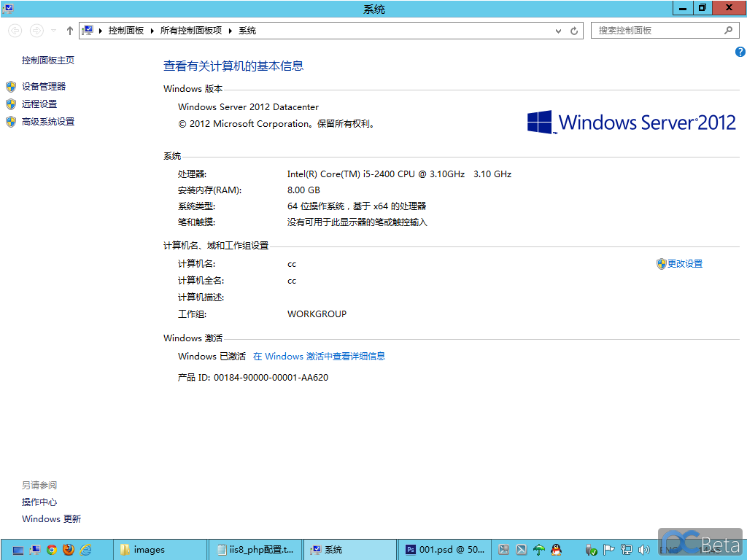Open Action Center flag tray icon

click(x=608, y=550)
